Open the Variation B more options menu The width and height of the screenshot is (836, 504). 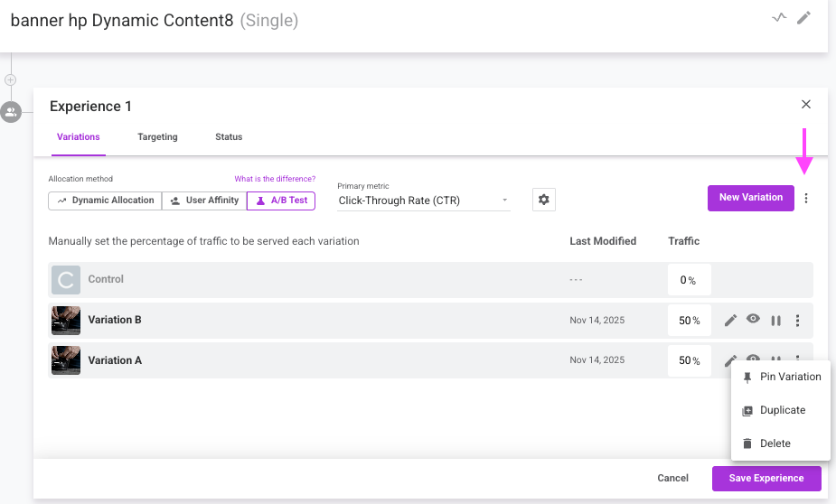click(798, 321)
